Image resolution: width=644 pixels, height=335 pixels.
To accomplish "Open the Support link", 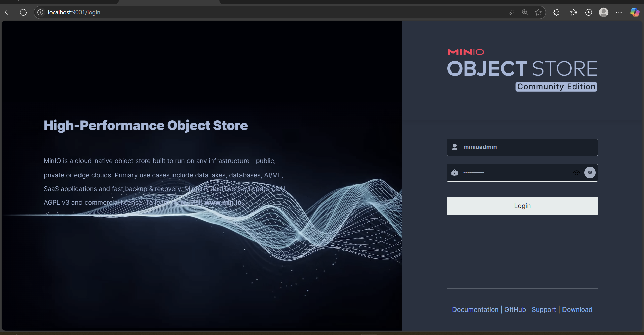I will [544, 309].
